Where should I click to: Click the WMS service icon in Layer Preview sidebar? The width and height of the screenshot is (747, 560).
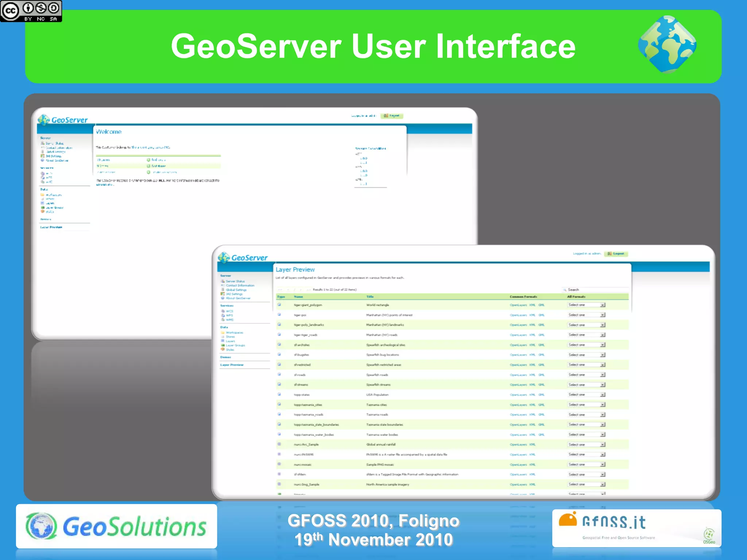click(223, 320)
